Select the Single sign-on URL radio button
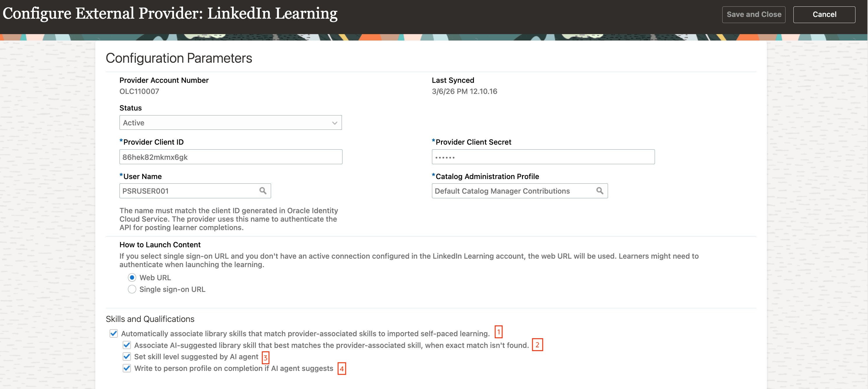 132,289
